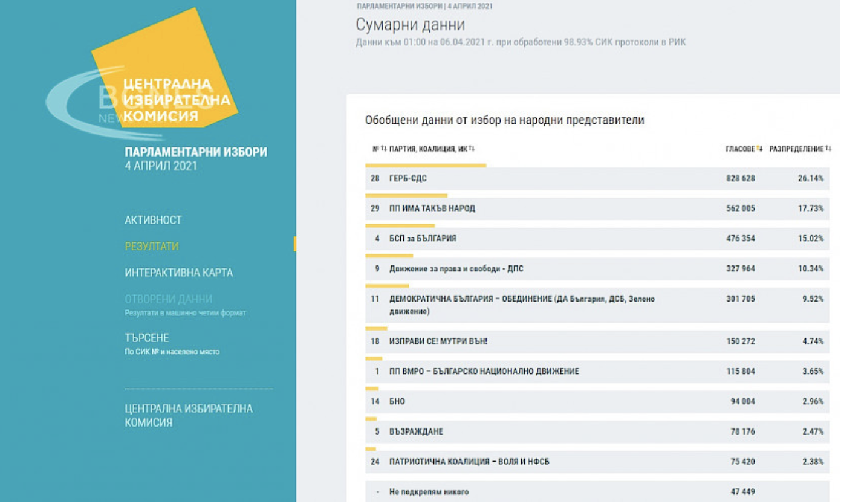Select the РЕЗУЛТАТИ menu item
The width and height of the screenshot is (867, 504).
point(152,247)
